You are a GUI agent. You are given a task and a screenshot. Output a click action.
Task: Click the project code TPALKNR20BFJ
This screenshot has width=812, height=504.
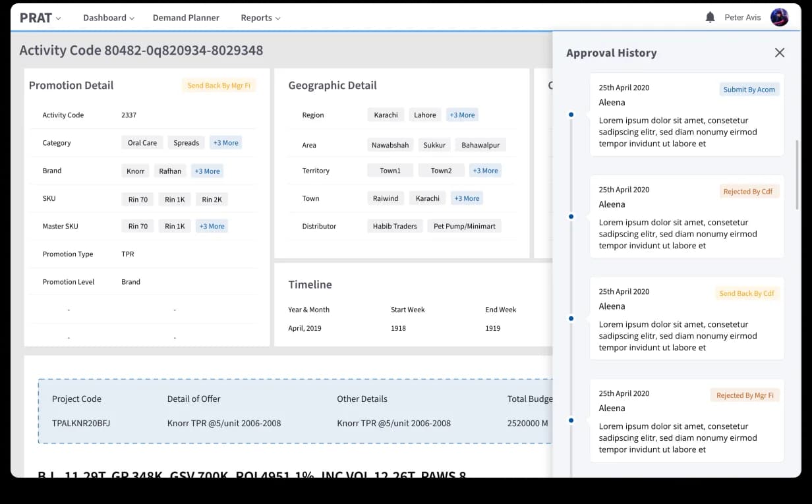click(81, 423)
